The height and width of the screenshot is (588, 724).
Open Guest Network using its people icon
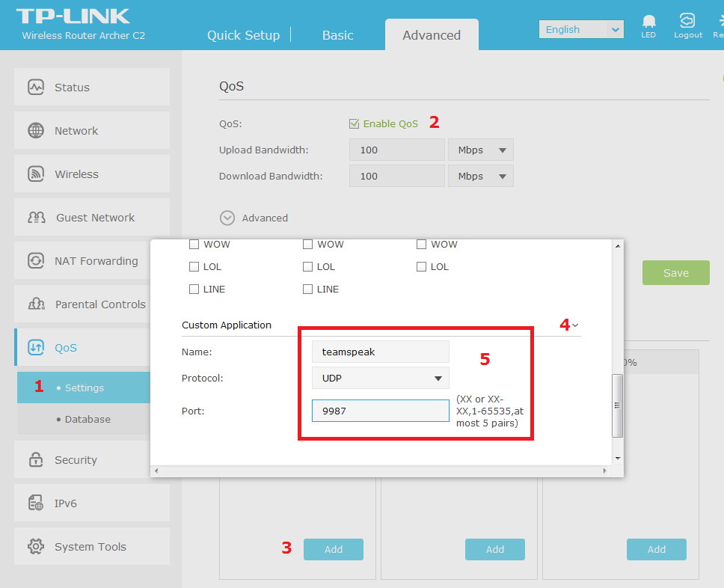coord(37,218)
